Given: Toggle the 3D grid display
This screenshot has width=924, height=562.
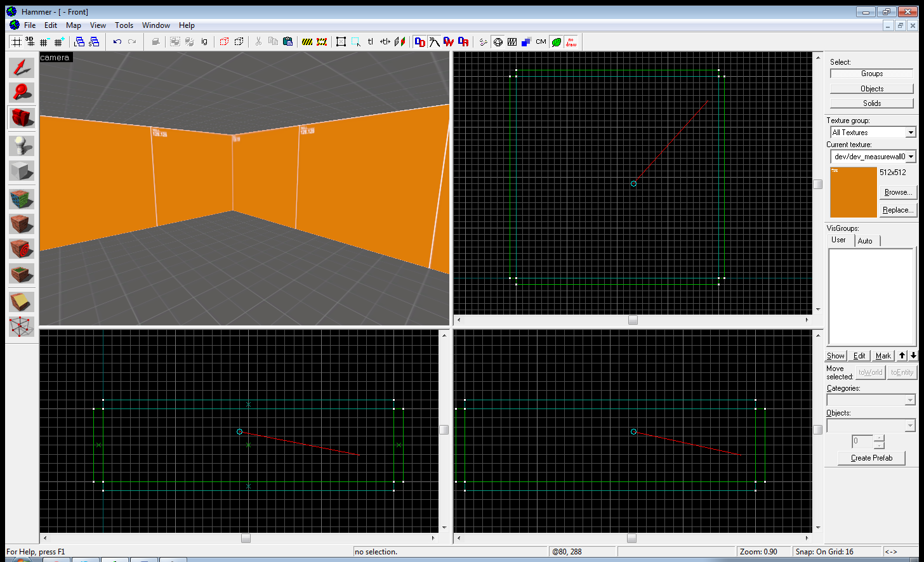Looking at the screenshot, I should tap(30, 42).
